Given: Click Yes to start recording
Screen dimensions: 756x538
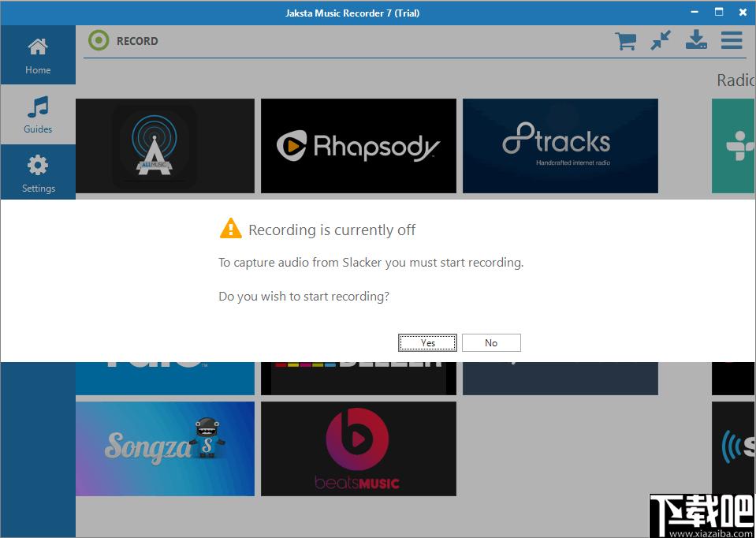Looking at the screenshot, I should pyautogui.click(x=427, y=342).
